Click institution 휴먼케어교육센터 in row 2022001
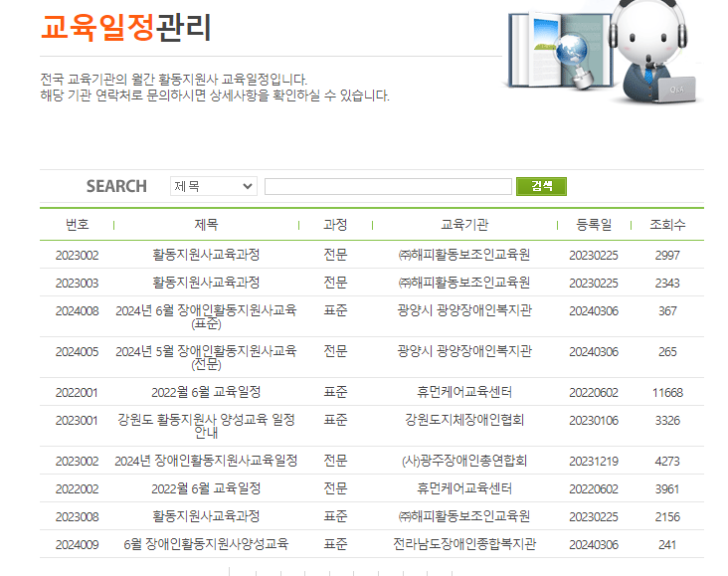The image size is (728, 576). pyautogui.click(x=464, y=392)
